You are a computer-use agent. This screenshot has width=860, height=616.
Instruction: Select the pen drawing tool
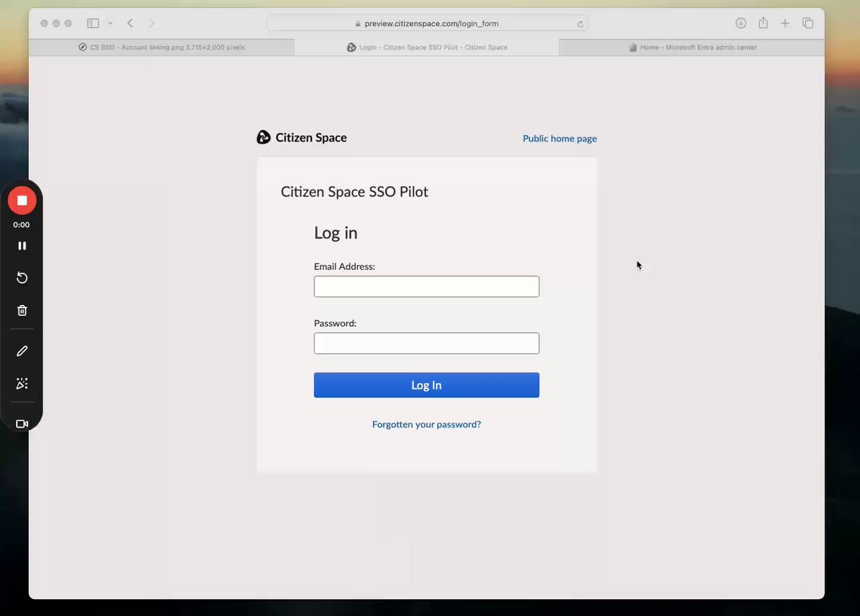pos(22,351)
